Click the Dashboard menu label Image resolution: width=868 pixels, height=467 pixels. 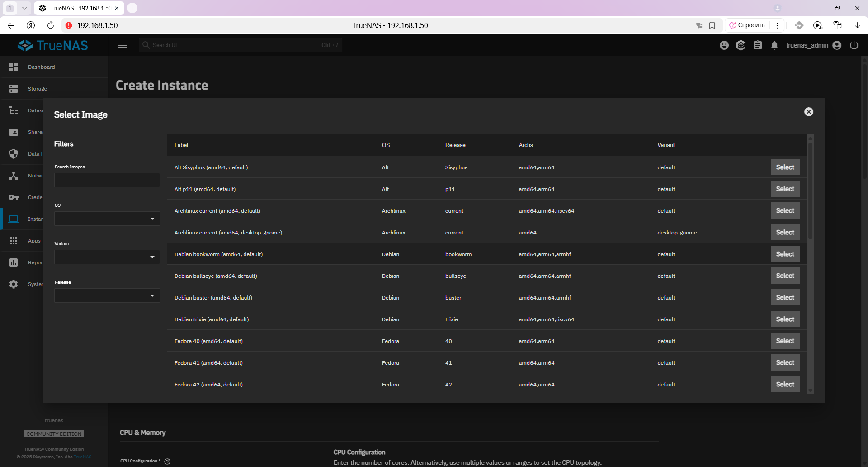[x=41, y=67]
